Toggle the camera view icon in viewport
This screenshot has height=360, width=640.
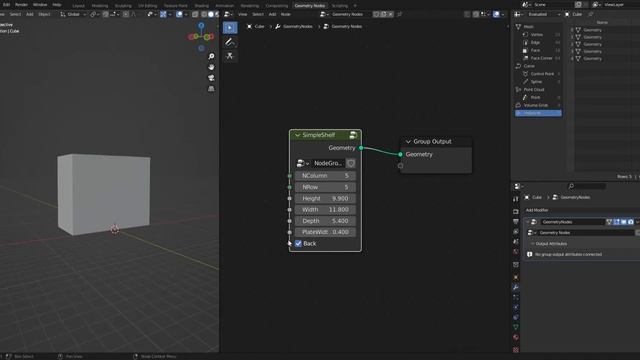click(211, 78)
